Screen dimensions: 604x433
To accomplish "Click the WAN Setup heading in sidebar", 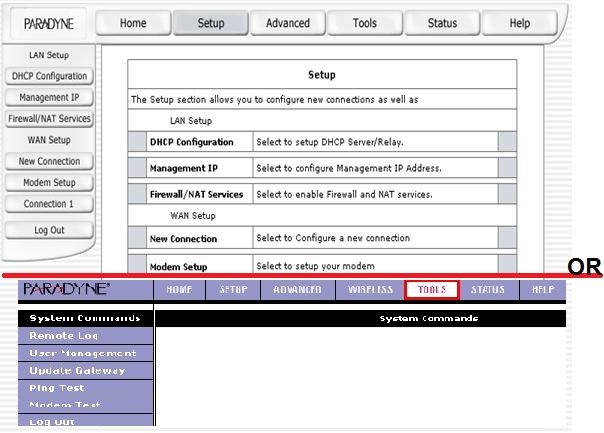I will [49, 140].
